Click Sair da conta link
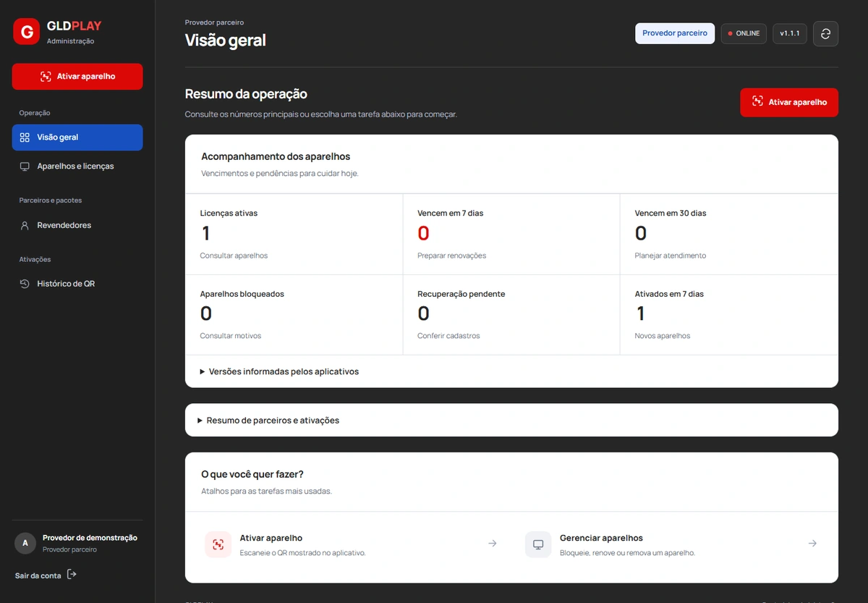The height and width of the screenshot is (603, 868). coord(46,575)
